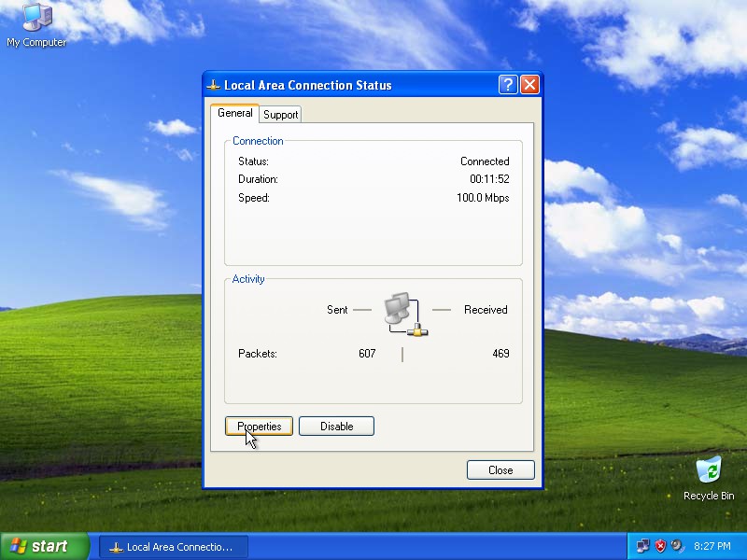Image resolution: width=747 pixels, height=560 pixels.
Task: Open the Recycle Bin desktop icon
Action: point(709,479)
